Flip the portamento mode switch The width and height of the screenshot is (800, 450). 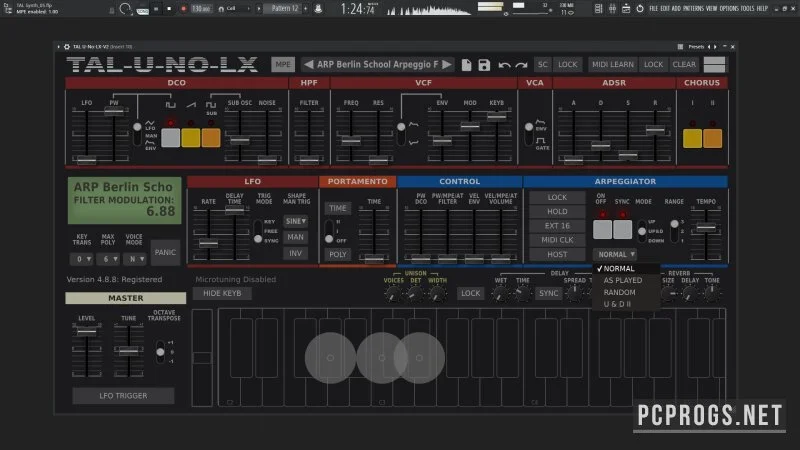[329, 231]
